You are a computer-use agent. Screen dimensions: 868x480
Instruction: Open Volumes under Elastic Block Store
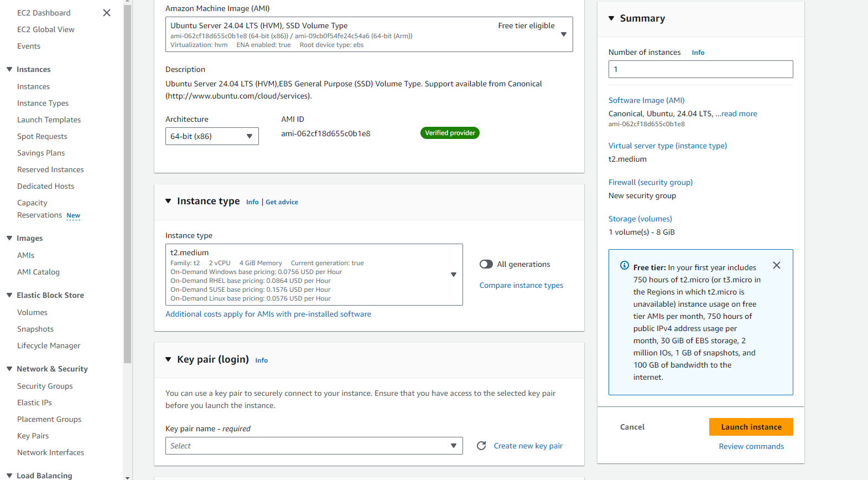(x=32, y=312)
